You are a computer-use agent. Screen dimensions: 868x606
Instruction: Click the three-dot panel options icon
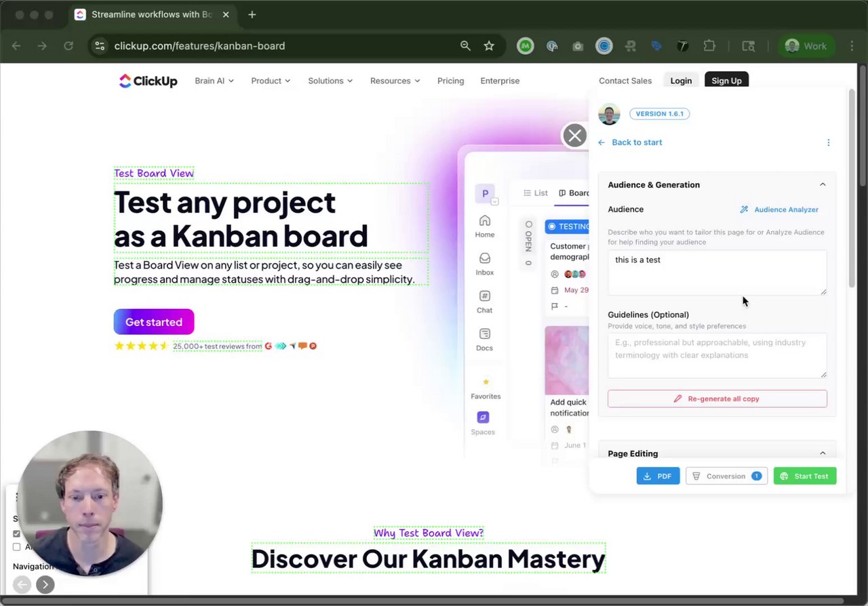tap(828, 142)
